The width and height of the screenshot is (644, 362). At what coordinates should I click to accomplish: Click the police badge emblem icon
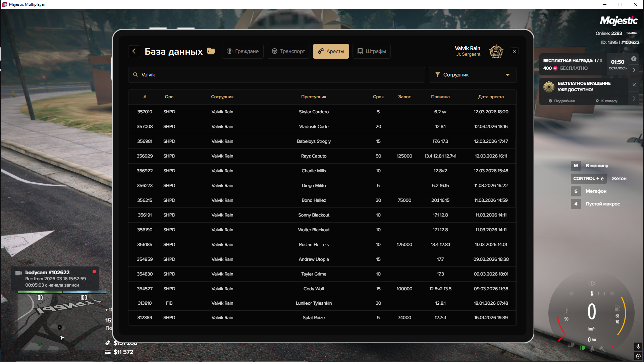496,51
